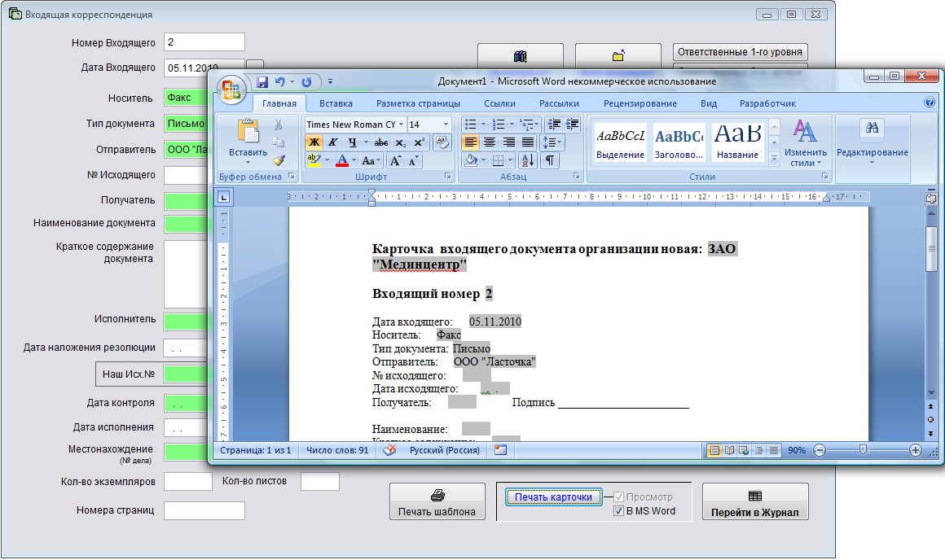Apply superscript formatting
The width and height of the screenshot is (945, 560).
[419, 142]
